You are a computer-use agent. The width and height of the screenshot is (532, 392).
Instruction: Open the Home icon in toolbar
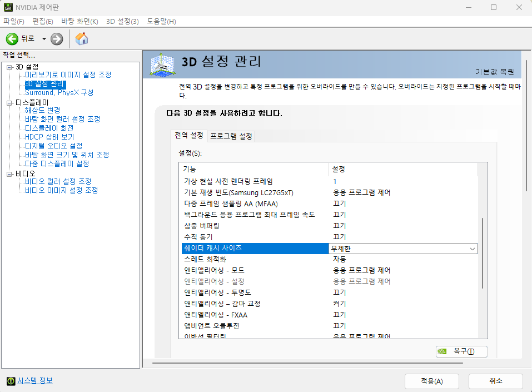tap(81, 39)
